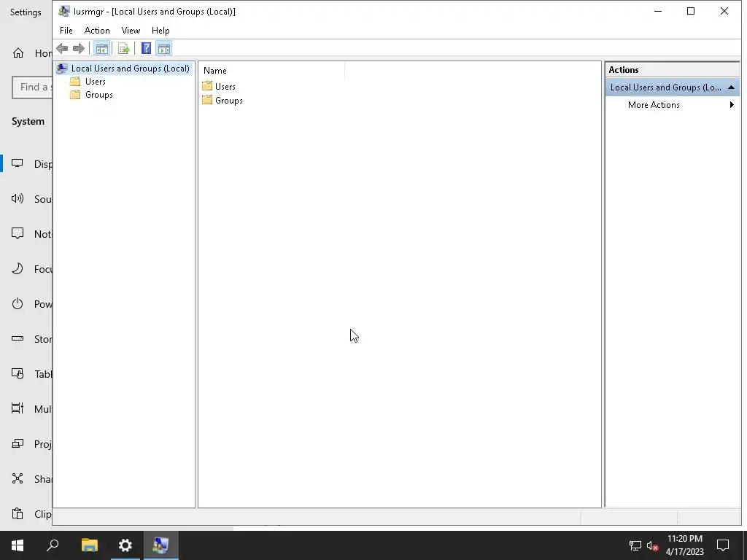Screen dimensions: 747x560
Task: Open Shared experiences icon in Settings sidebar
Action: click(x=18, y=478)
